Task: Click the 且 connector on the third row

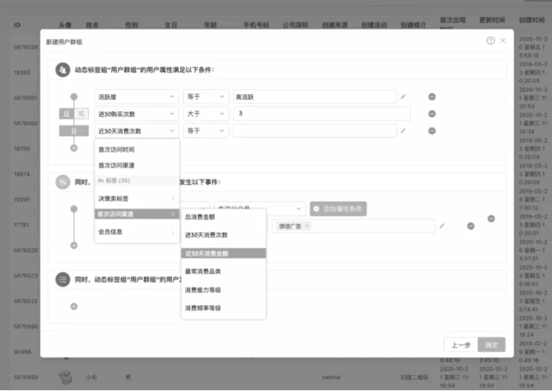Action: coord(73,131)
